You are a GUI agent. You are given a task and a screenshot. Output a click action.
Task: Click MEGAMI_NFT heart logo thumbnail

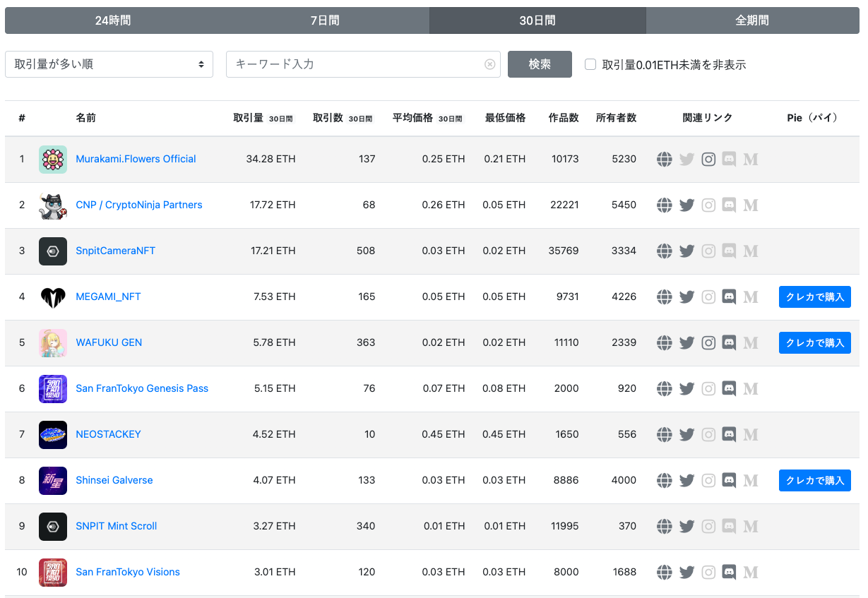point(53,297)
